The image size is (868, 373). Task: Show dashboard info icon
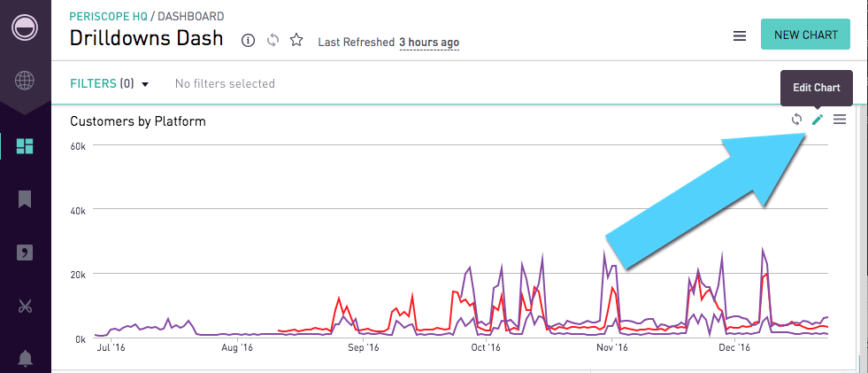tap(249, 41)
